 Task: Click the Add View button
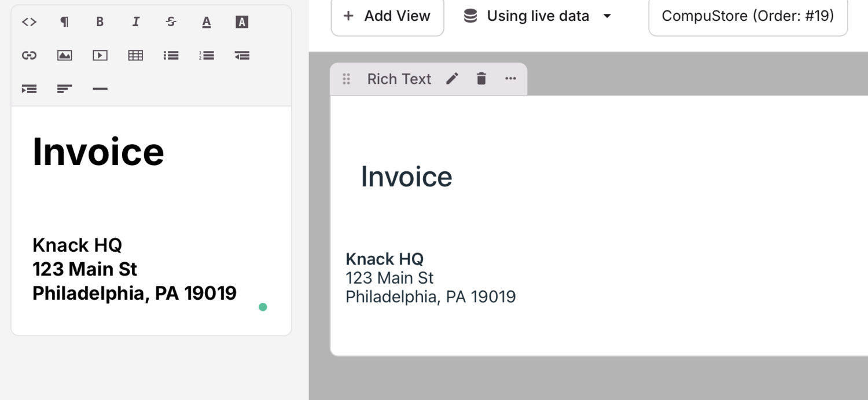387,16
